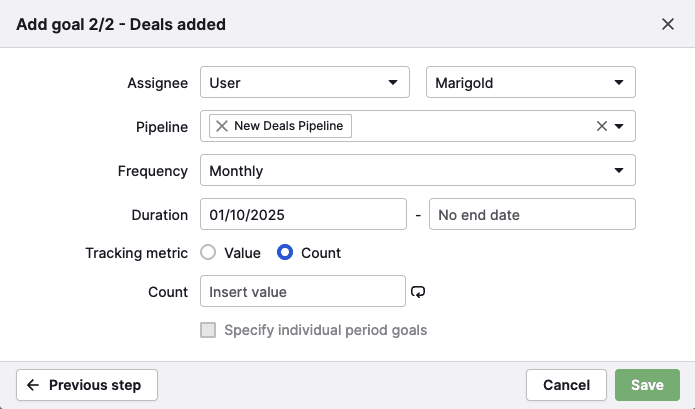Click the No end date field
This screenshot has height=409, width=695.
pyautogui.click(x=532, y=214)
